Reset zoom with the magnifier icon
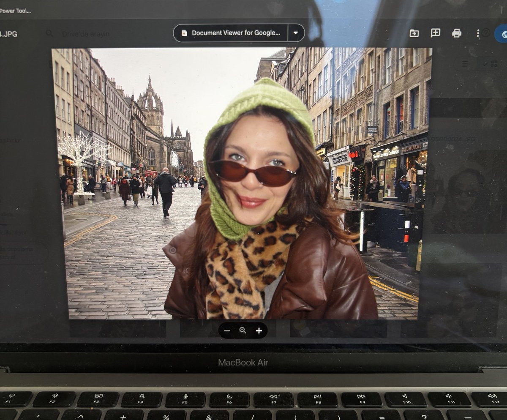Screen dimensions: 507x420 (x=243, y=330)
